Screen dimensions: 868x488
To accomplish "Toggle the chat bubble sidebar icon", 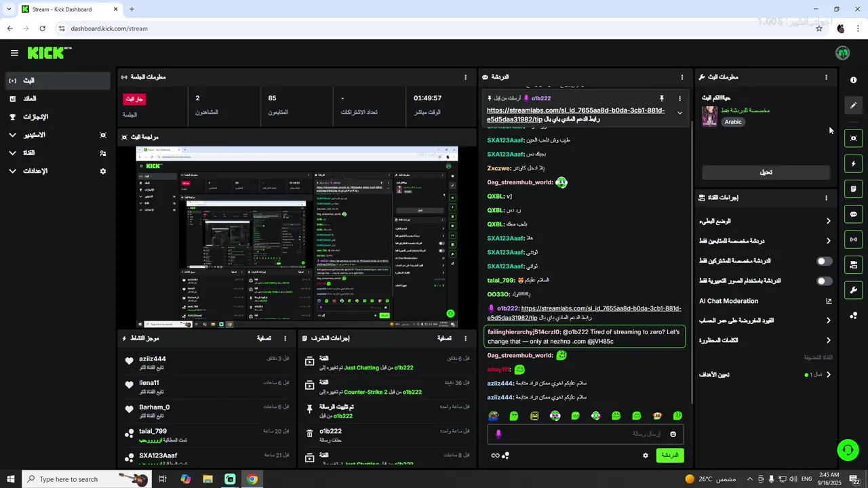I will point(853,214).
